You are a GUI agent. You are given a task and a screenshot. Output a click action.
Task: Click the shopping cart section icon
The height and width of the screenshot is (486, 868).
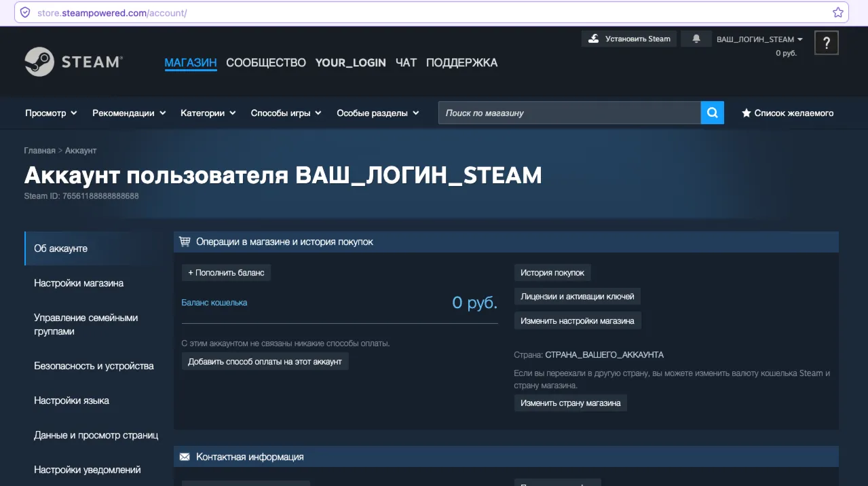click(185, 242)
